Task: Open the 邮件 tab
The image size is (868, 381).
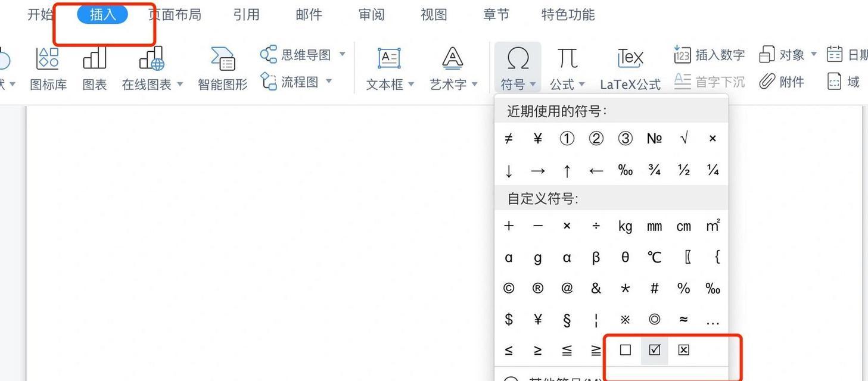Action: [309, 15]
